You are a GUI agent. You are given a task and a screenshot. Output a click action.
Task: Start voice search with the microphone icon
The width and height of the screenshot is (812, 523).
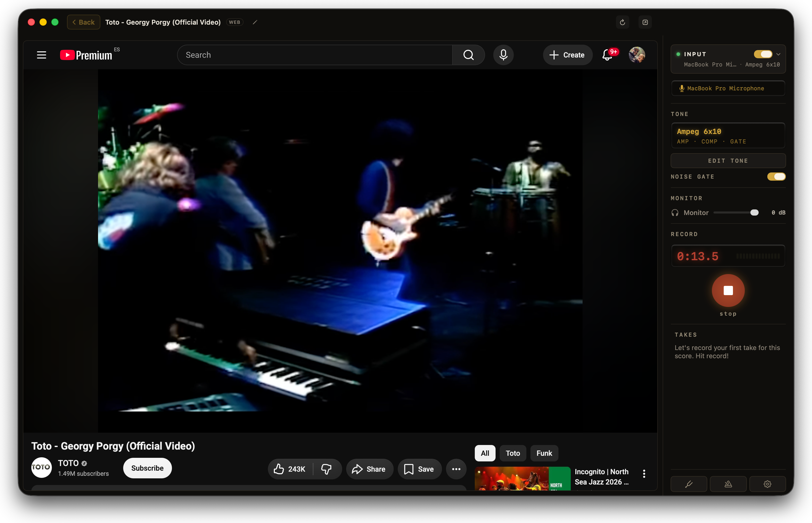pos(503,55)
